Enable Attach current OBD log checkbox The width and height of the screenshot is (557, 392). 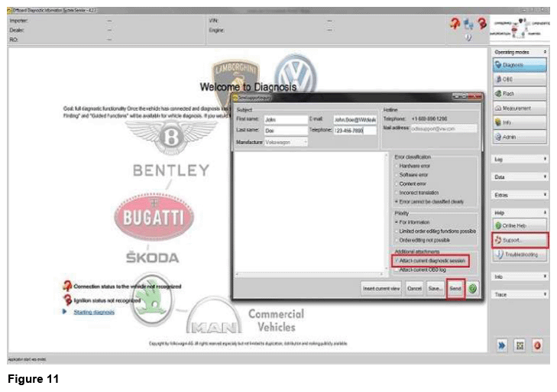(x=397, y=270)
